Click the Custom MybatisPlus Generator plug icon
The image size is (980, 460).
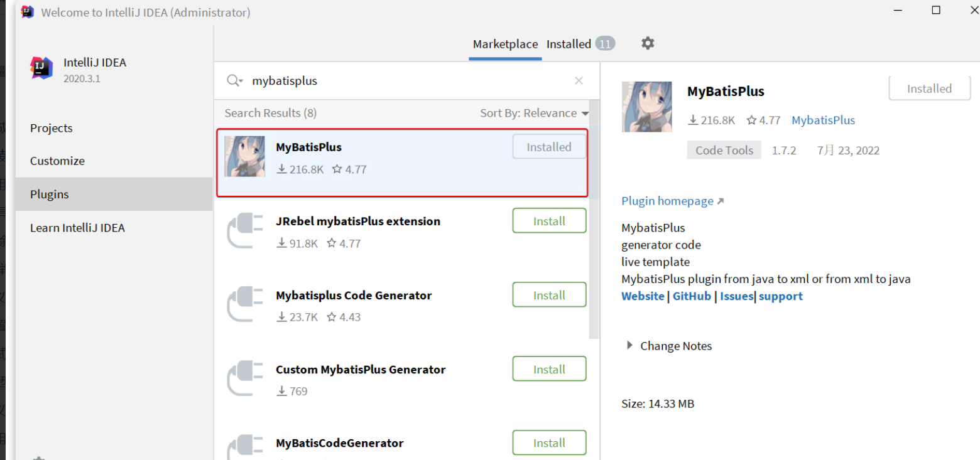pyautogui.click(x=244, y=378)
